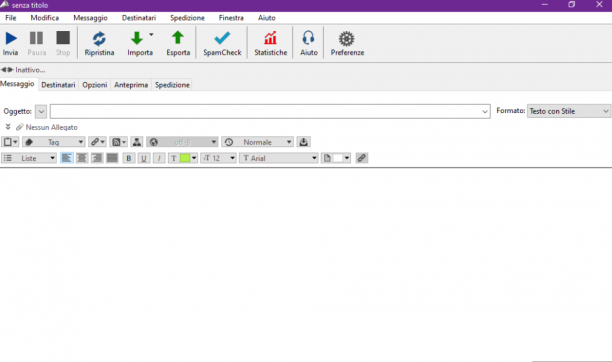Open the Messaggio menu

pyautogui.click(x=90, y=18)
